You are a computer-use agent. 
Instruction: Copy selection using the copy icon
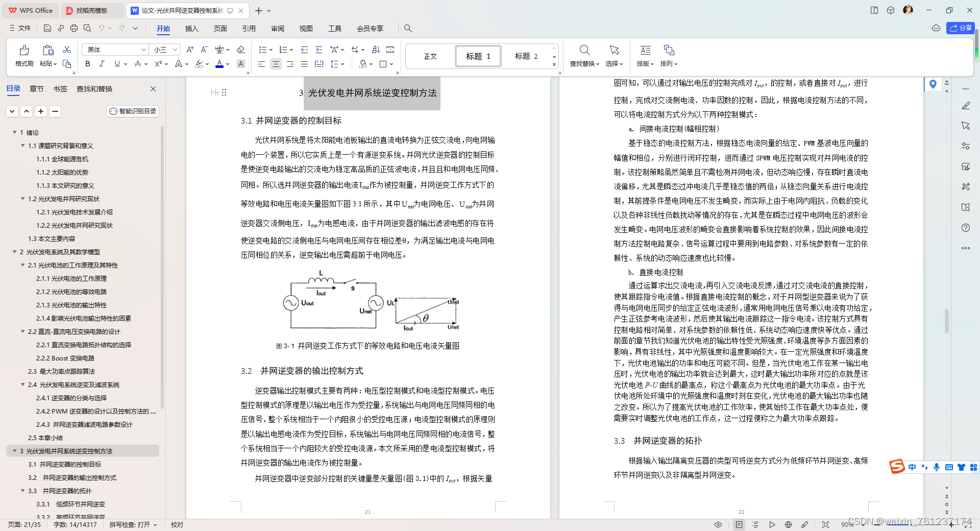click(x=67, y=64)
